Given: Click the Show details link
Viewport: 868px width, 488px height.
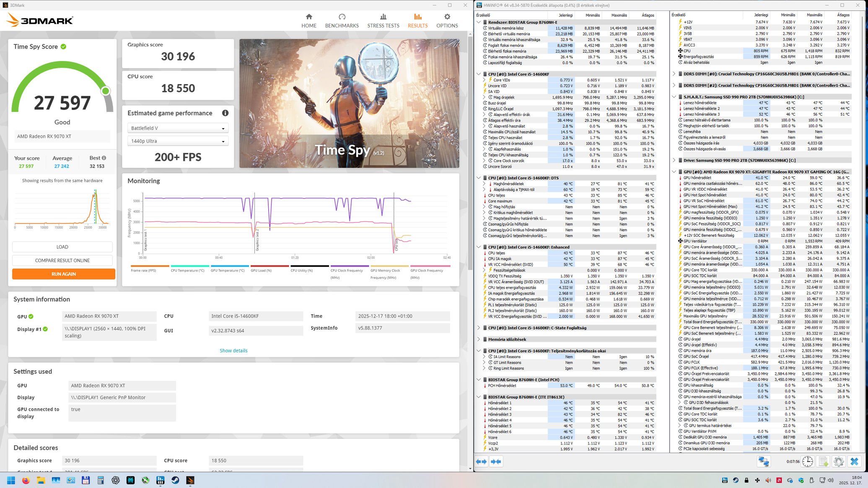Looking at the screenshot, I should coord(233,351).
